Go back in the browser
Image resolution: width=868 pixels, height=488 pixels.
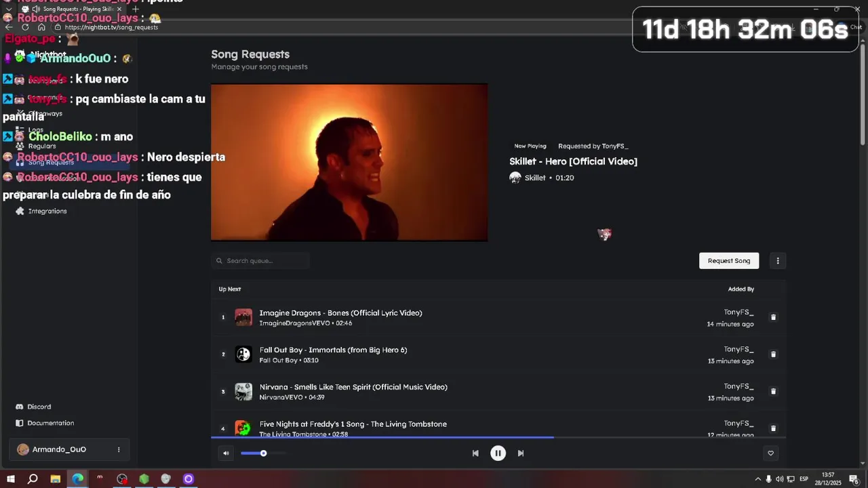tap(9, 27)
